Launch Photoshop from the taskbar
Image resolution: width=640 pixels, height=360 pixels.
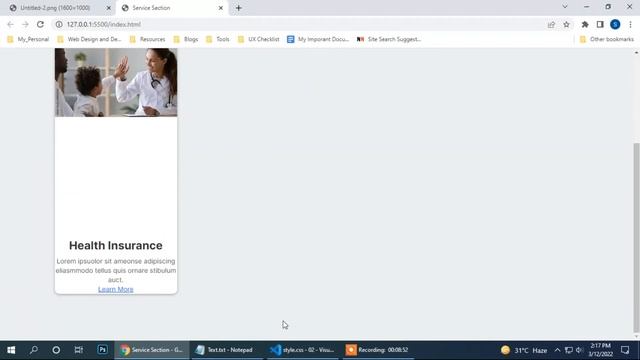point(102,350)
